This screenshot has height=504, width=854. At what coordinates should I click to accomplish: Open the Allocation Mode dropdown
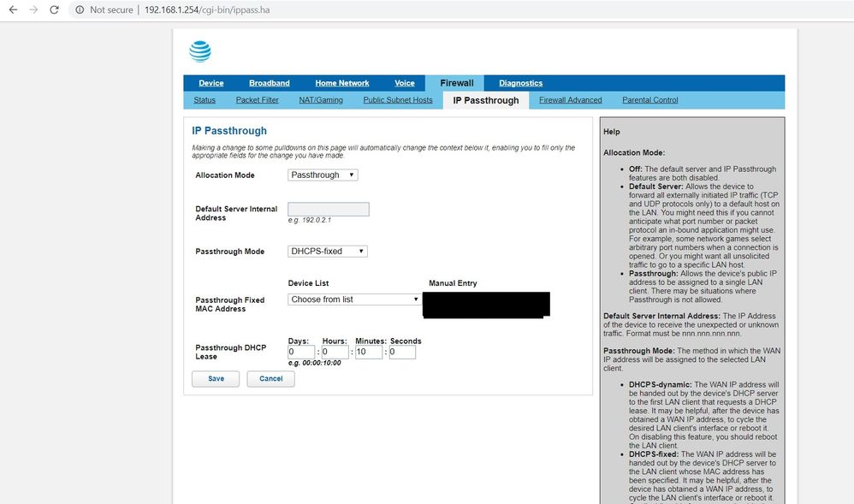click(x=323, y=175)
